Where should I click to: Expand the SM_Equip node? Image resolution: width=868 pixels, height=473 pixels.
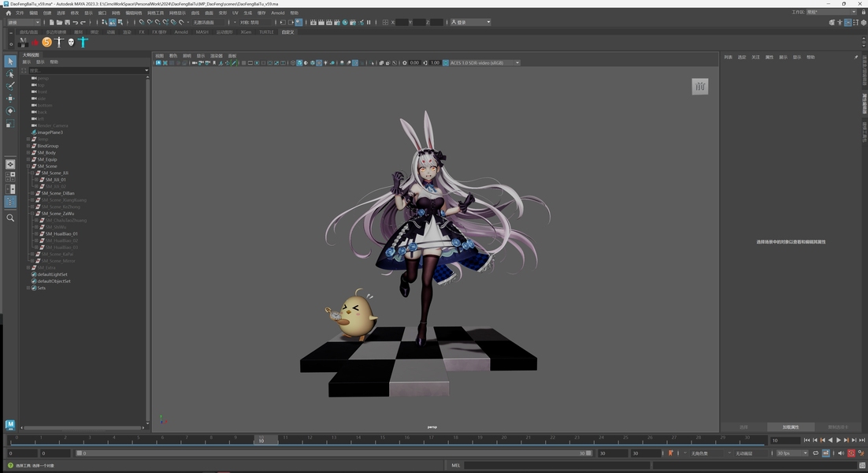[28, 159]
